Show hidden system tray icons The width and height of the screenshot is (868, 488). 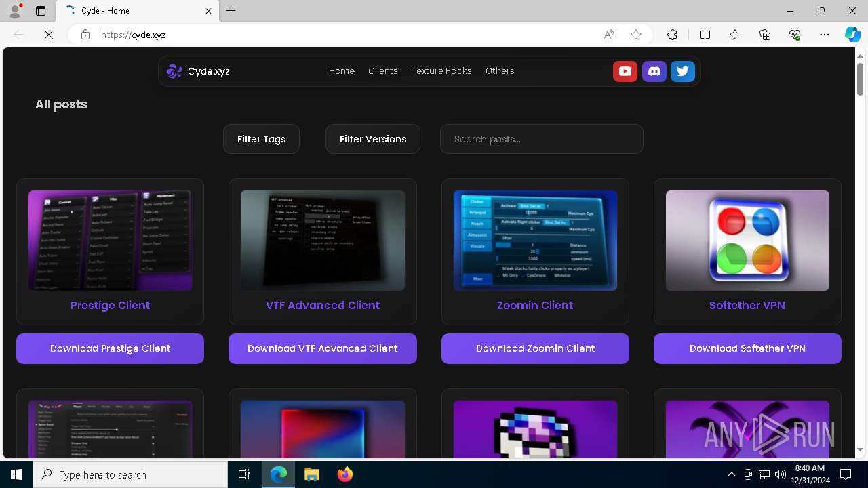coord(731,474)
